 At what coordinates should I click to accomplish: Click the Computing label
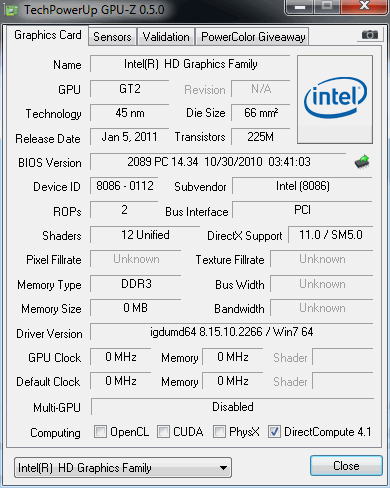coord(55,433)
